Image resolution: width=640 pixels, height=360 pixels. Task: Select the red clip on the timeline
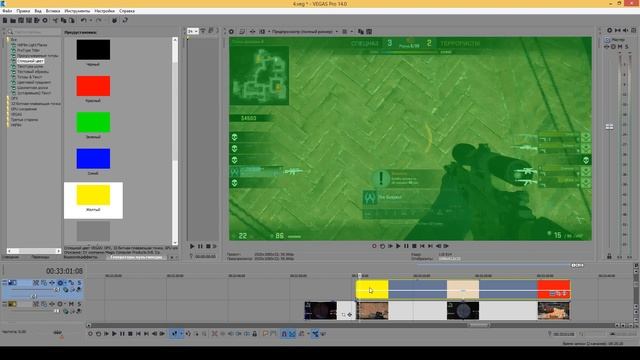coord(553,289)
